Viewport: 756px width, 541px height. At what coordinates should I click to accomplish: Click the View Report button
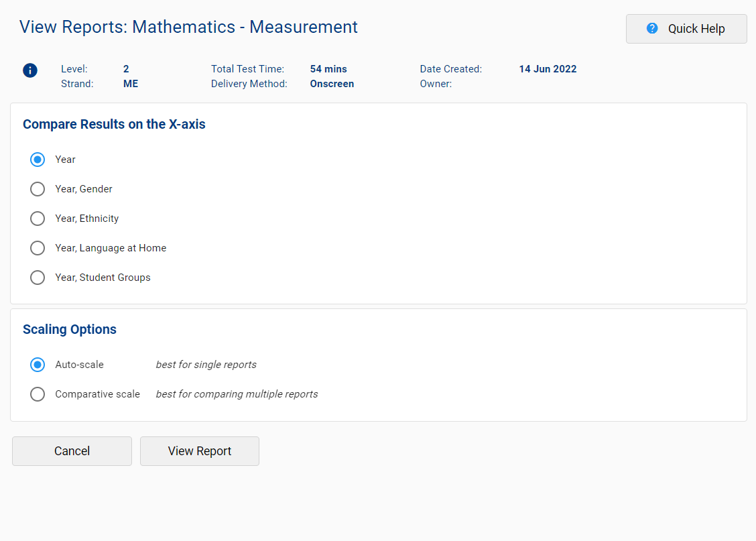(x=199, y=451)
